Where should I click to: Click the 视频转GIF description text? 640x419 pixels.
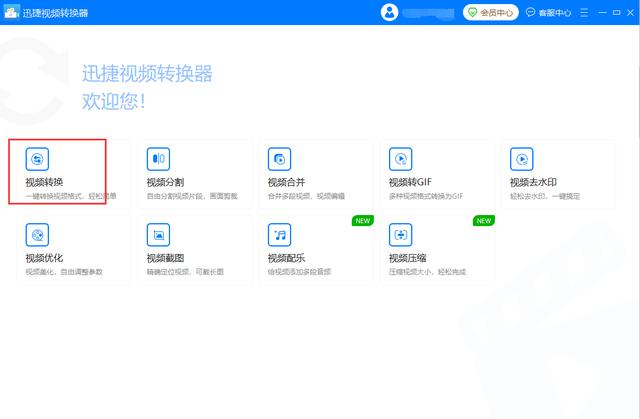point(430,195)
